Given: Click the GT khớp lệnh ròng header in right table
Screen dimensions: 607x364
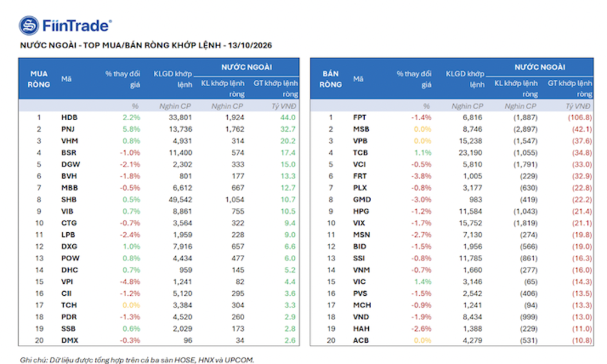Looking at the screenshot, I should [x=570, y=88].
